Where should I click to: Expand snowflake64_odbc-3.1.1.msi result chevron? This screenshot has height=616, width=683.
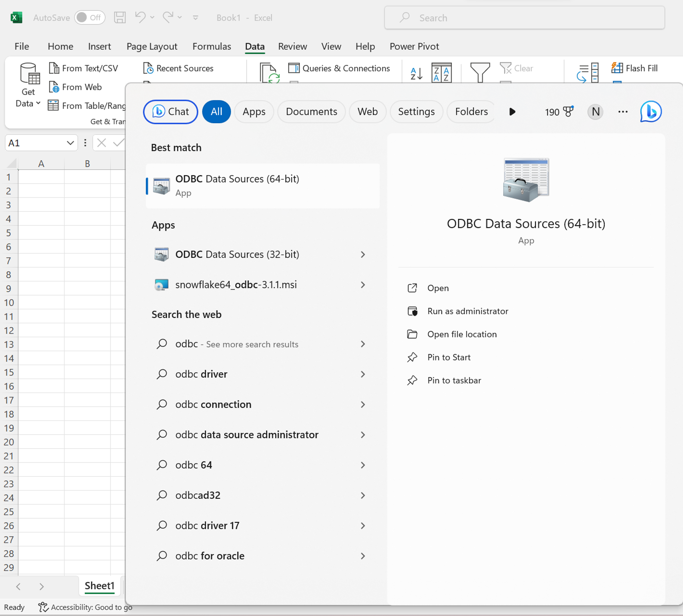[363, 285]
